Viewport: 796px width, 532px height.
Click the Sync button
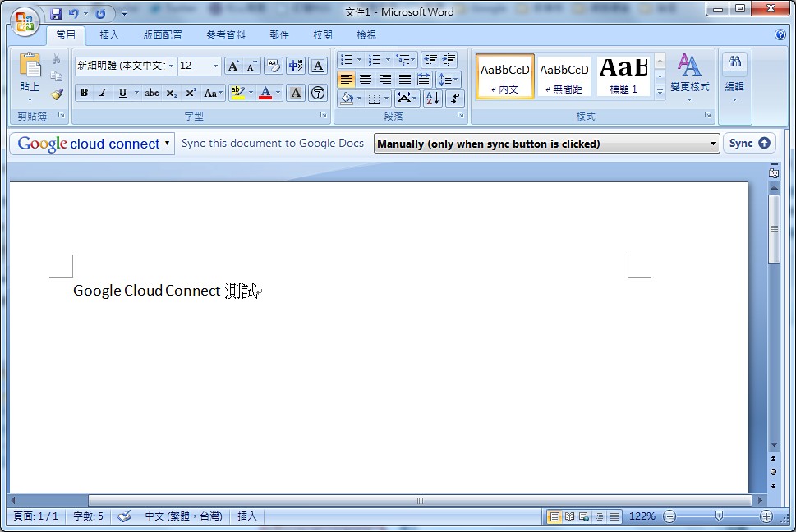(749, 144)
